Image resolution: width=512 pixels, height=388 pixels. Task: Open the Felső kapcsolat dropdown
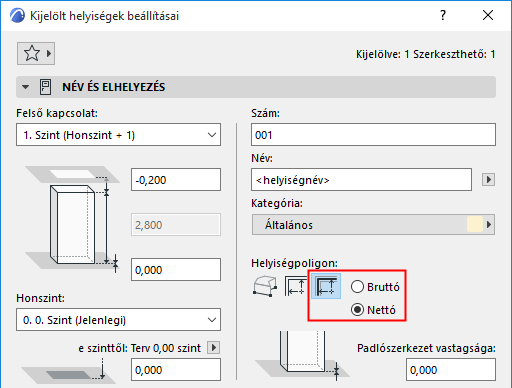pyautogui.click(x=118, y=135)
